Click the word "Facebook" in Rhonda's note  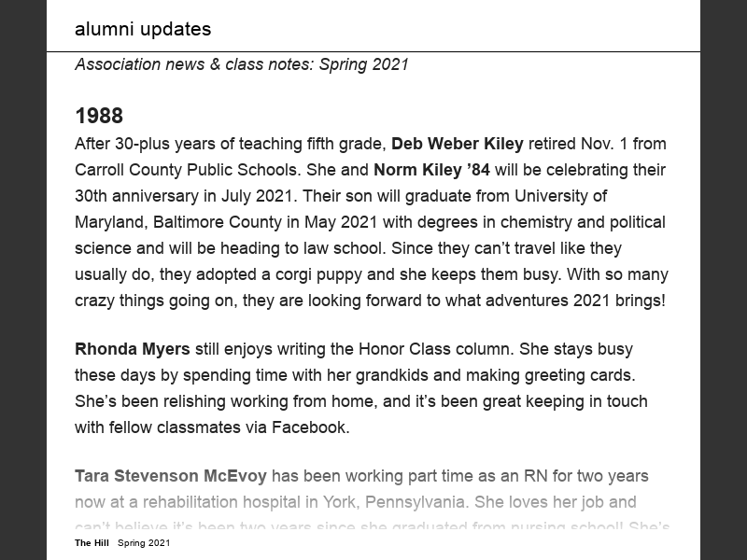309,427
